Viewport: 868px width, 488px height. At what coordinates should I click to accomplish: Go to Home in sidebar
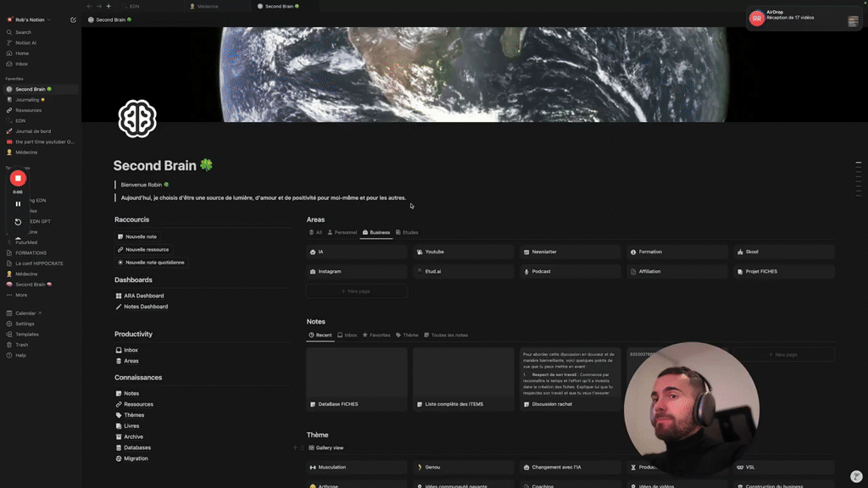click(22, 53)
